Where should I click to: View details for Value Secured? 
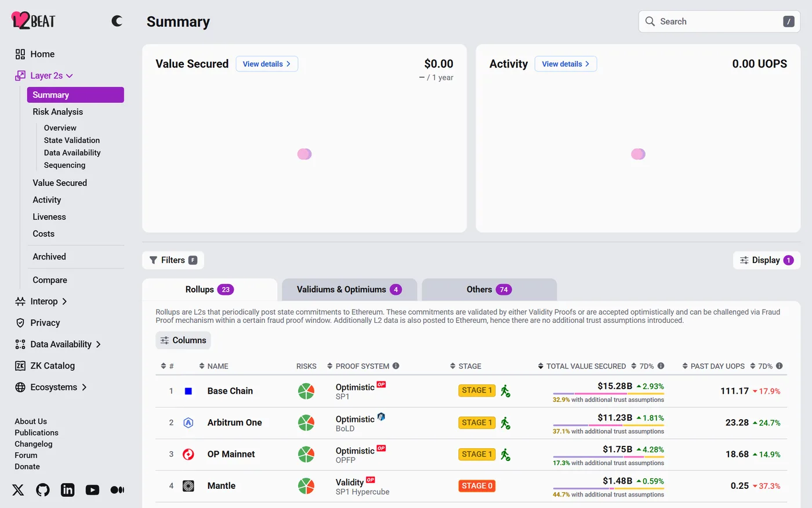[x=267, y=64]
